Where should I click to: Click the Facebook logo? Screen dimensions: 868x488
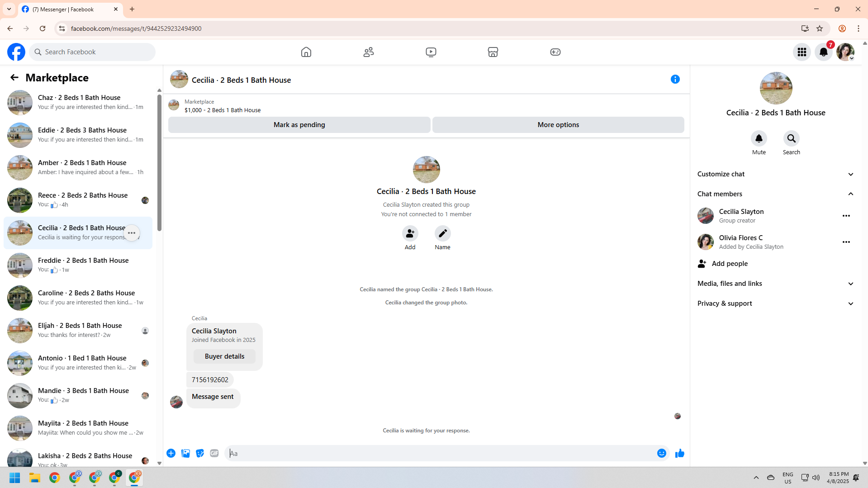click(16, 52)
